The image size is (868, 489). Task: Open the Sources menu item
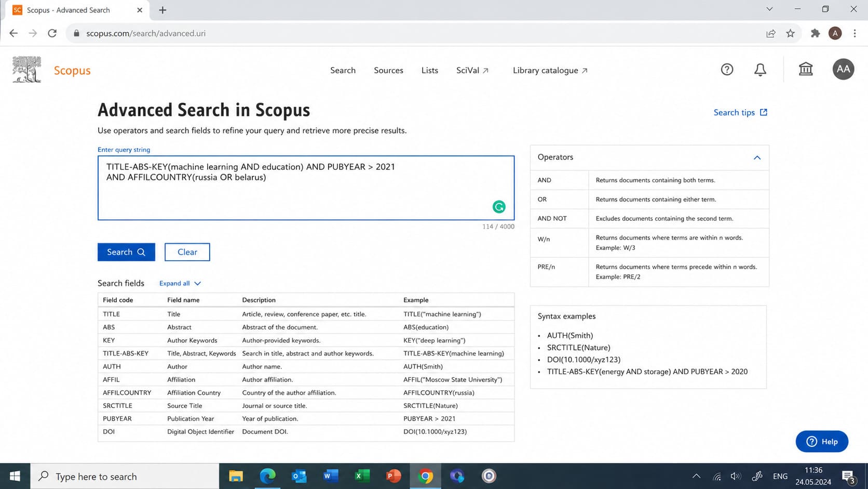388,70
